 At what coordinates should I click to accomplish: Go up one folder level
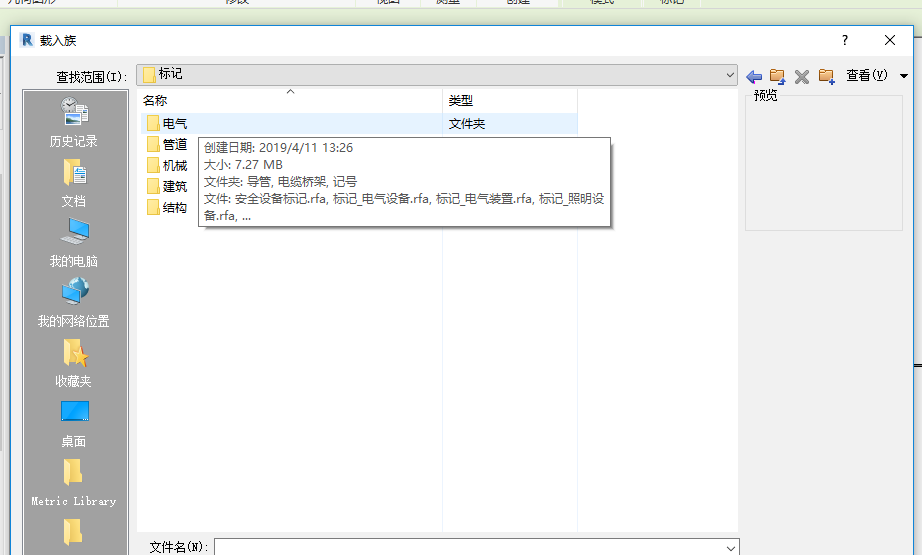coord(777,76)
